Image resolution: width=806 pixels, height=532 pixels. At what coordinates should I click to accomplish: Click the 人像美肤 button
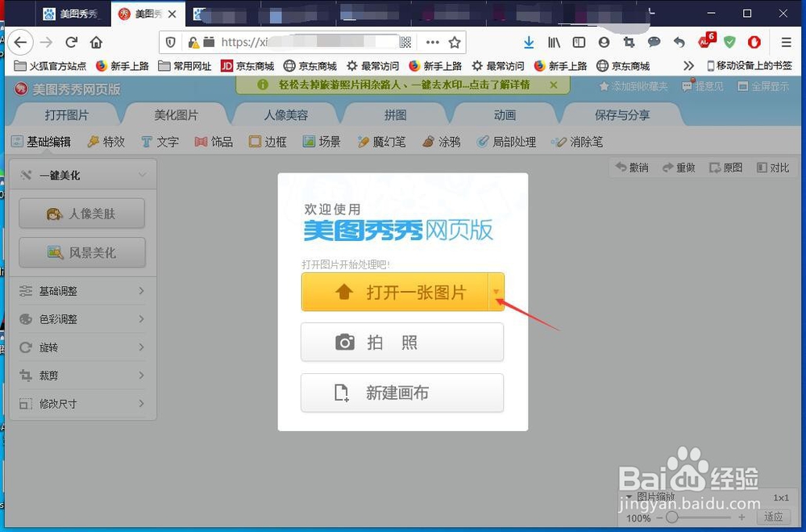click(81, 214)
